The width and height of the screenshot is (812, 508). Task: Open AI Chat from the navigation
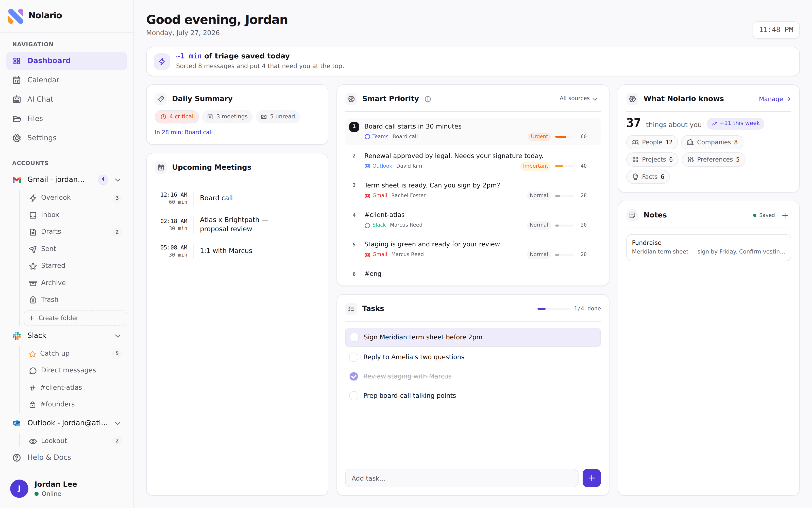tap(67, 100)
